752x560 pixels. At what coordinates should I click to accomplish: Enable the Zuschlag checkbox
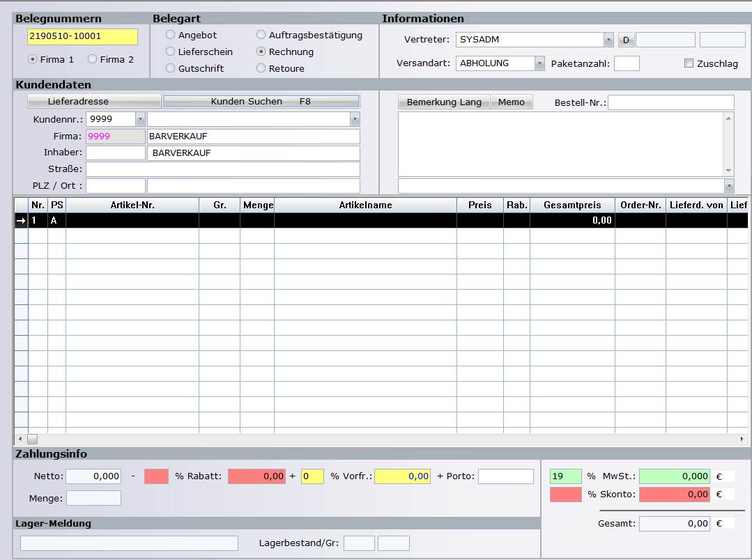[689, 63]
